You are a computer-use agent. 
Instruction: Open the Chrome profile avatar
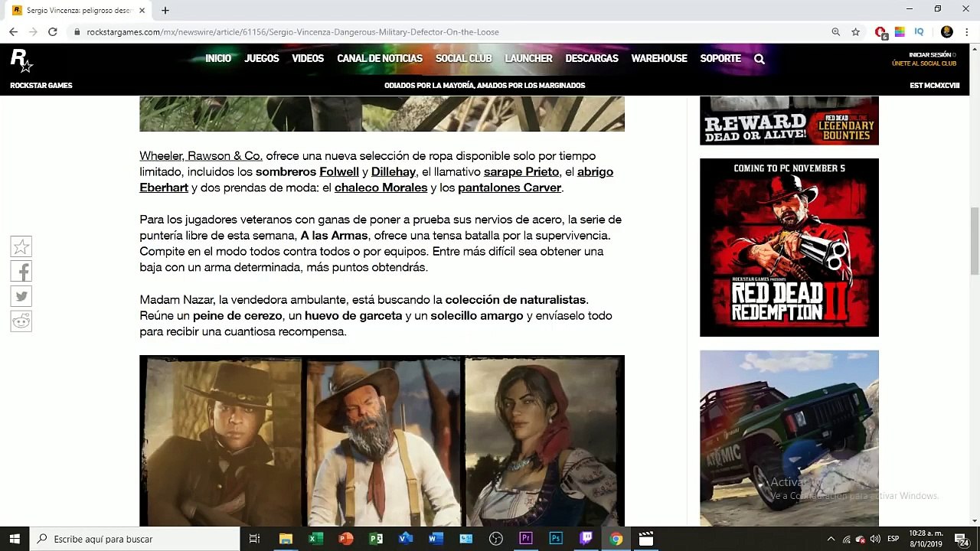947,32
